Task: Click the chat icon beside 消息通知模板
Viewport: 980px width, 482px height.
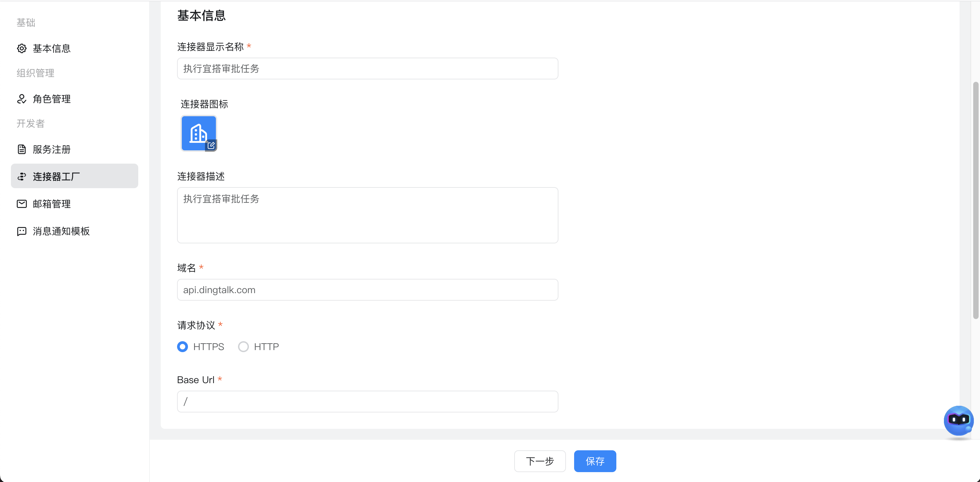Action: pyautogui.click(x=22, y=231)
